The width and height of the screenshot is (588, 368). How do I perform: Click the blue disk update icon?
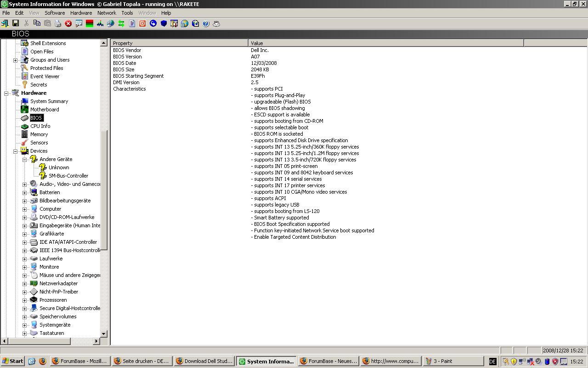tap(195, 23)
